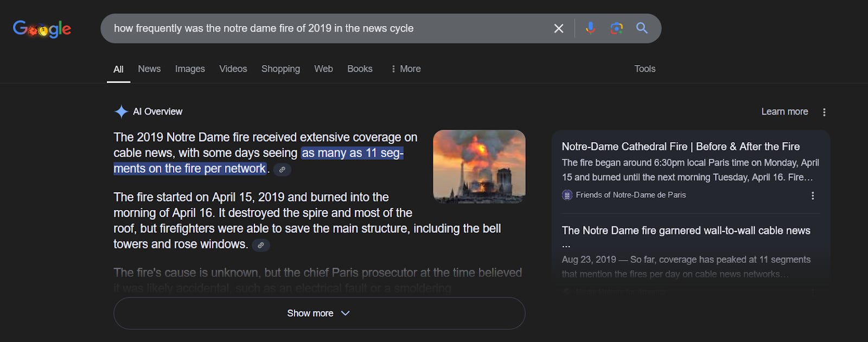
Task: Click the Learn more link
Action: pos(784,111)
